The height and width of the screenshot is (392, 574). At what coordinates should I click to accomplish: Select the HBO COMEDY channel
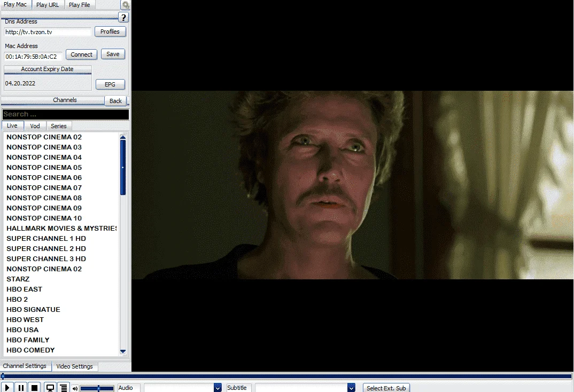[x=30, y=350]
